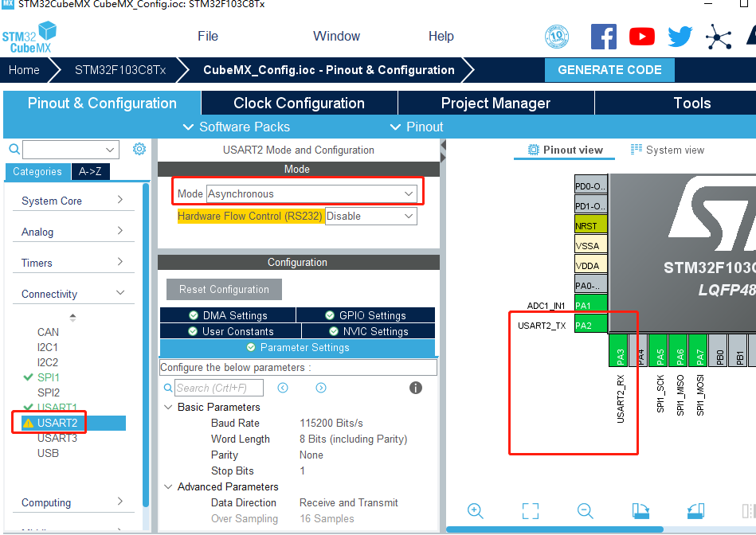Select SPI1 in the Connectivity list
Screen dimensions: 756x535
click(49, 377)
